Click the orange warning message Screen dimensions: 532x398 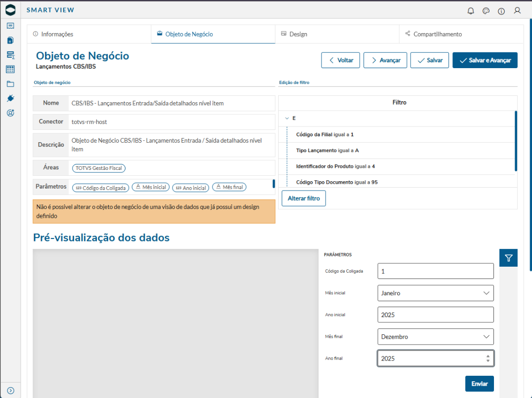[154, 211]
